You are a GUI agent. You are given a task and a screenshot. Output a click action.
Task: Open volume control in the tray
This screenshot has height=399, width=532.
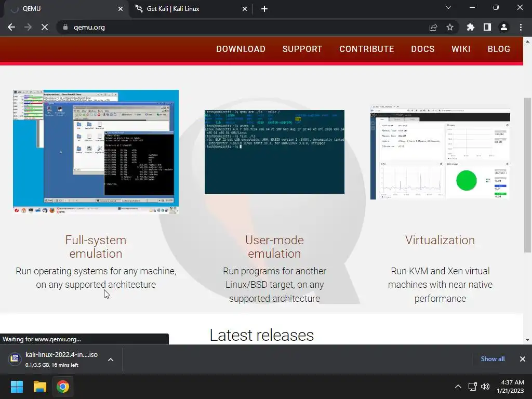tap(485, 387)
